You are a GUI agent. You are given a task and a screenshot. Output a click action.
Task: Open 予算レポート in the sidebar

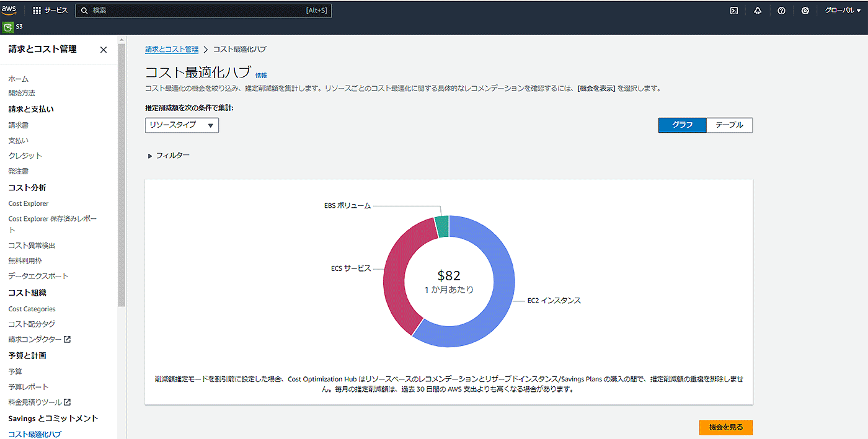click(28, 387)
